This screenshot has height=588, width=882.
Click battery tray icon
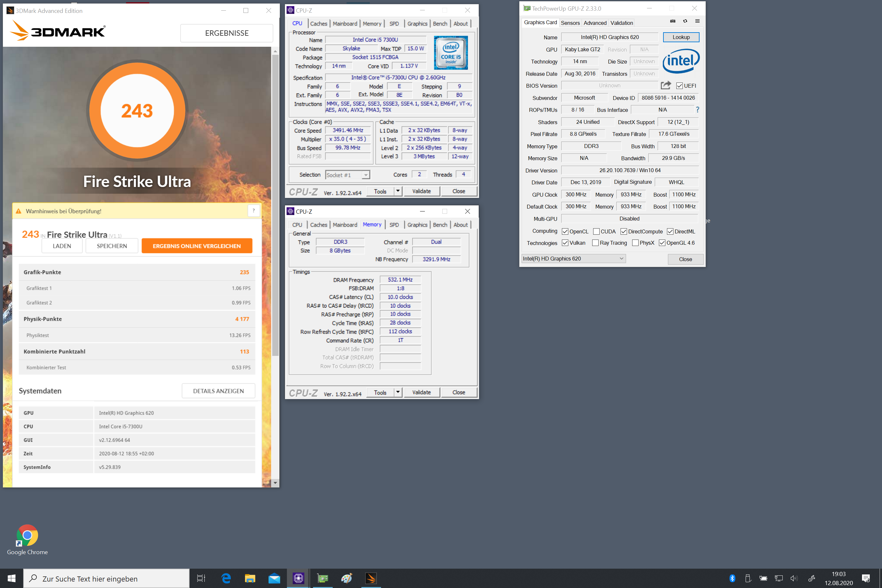[763, 578]
